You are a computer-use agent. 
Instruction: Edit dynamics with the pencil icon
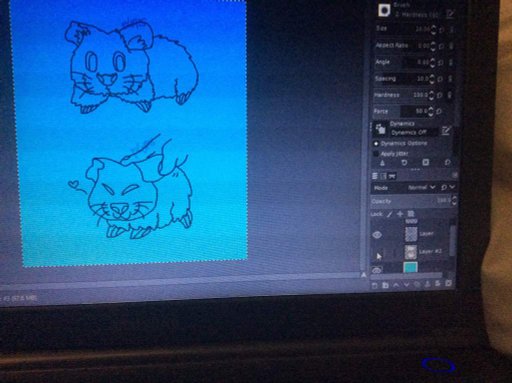[x=446, y=131]
